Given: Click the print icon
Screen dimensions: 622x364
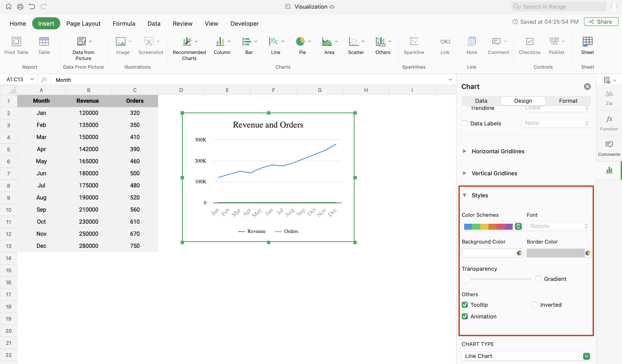Looking at the screenshot, I should [x=20, y=7].
